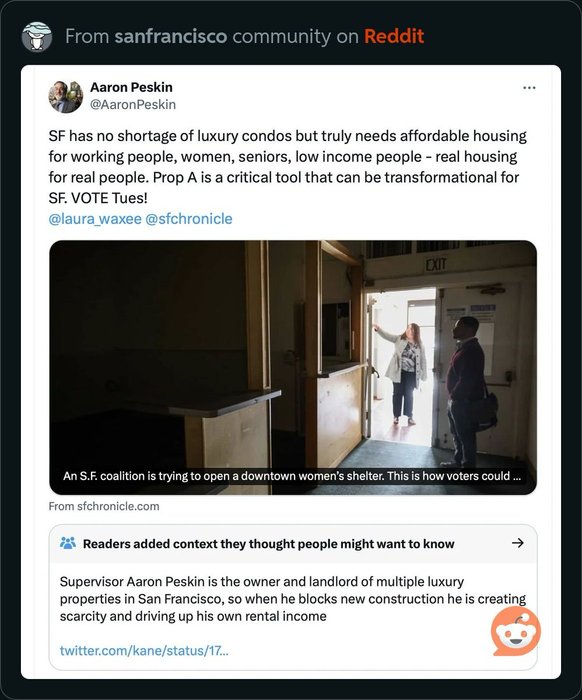Open the twitter.com/kane/status link
The width and height of the screenshot is (582, 700).
(144, 650)
